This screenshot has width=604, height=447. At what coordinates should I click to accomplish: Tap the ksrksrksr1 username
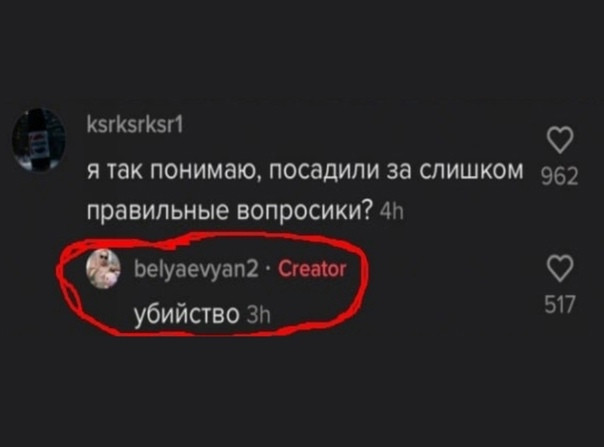(x=135, y=125)
